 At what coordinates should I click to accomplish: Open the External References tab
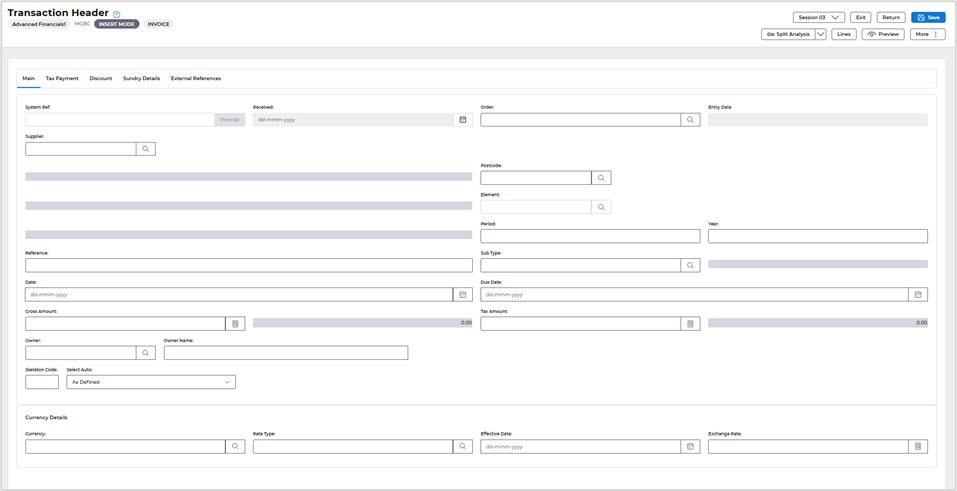(x=196, y=78)
